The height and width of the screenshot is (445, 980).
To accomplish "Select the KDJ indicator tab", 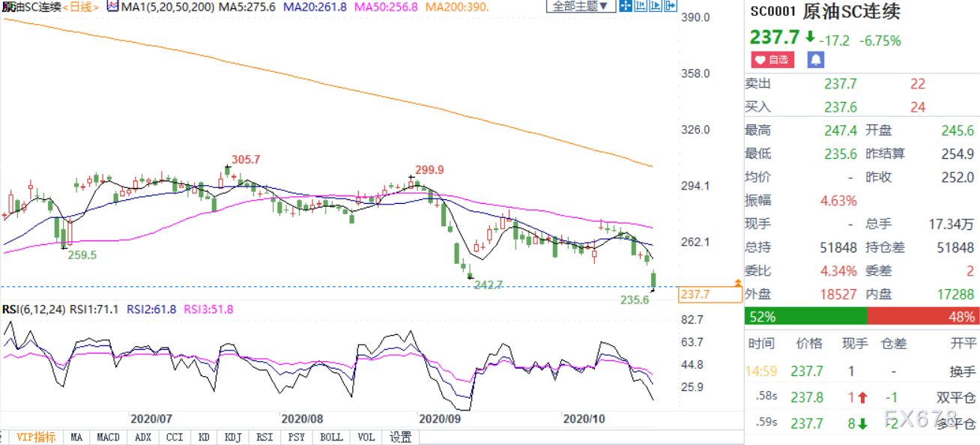I will 232,437.
